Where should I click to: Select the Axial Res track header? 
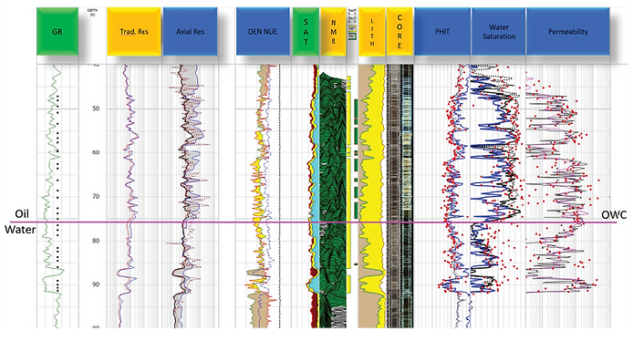pyautogui.click(x=190, y=32)
